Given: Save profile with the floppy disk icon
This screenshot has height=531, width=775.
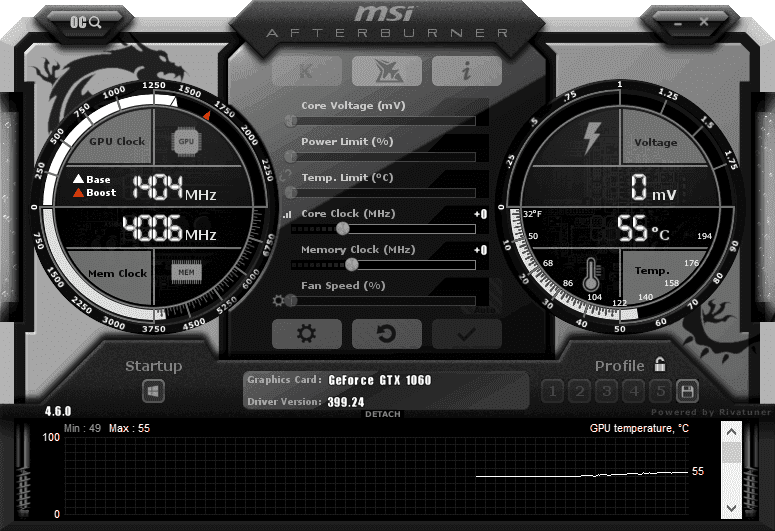Looking at the screenshot, I should click(x=687, y=392).
